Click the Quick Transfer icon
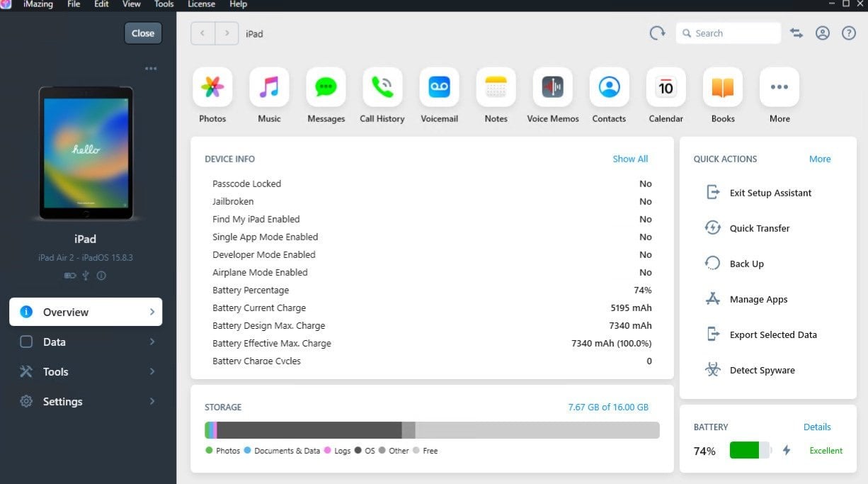The height and width of the screenshot is (484, 868). (713, 227)
